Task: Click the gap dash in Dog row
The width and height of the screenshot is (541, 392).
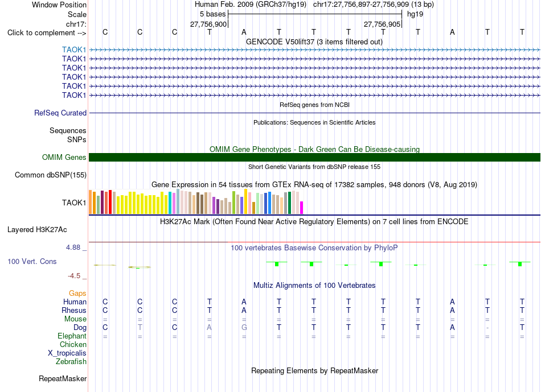Action: click(x=487, y=328)
